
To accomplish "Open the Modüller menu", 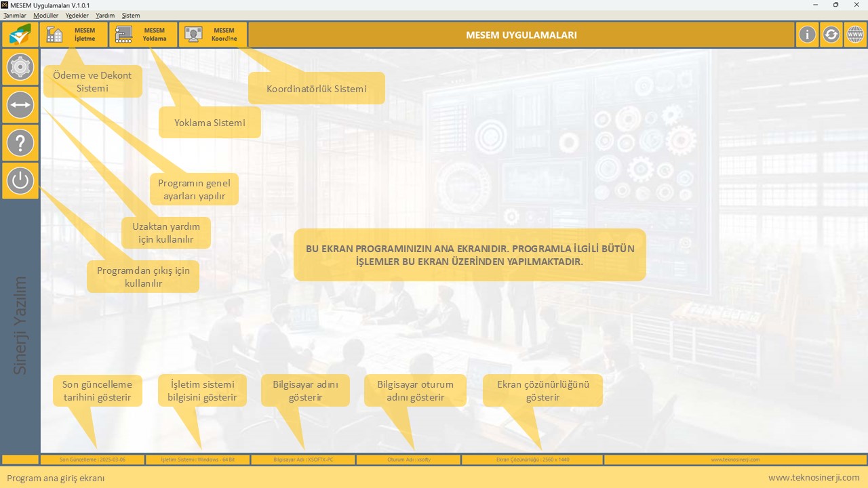I will point(46,16).
